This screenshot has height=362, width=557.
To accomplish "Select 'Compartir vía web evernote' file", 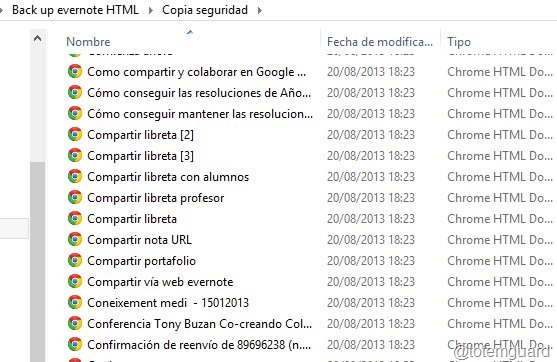I will point(160,282).
